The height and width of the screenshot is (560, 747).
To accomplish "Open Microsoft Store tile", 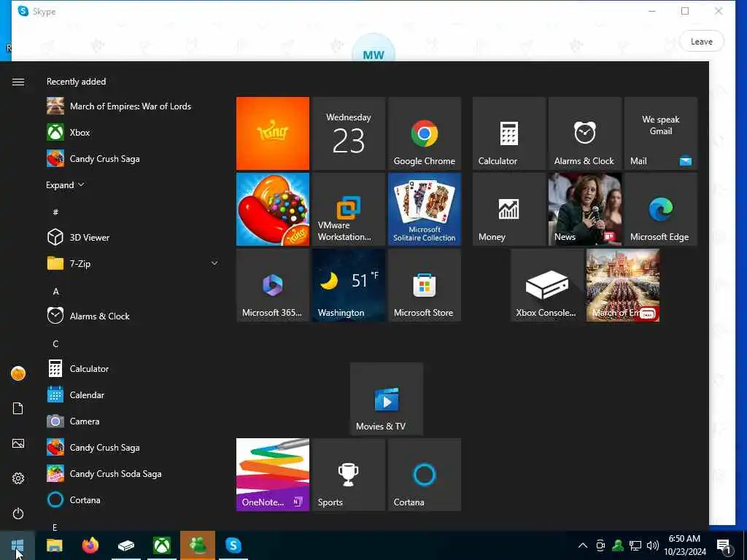I will [424, 285].
